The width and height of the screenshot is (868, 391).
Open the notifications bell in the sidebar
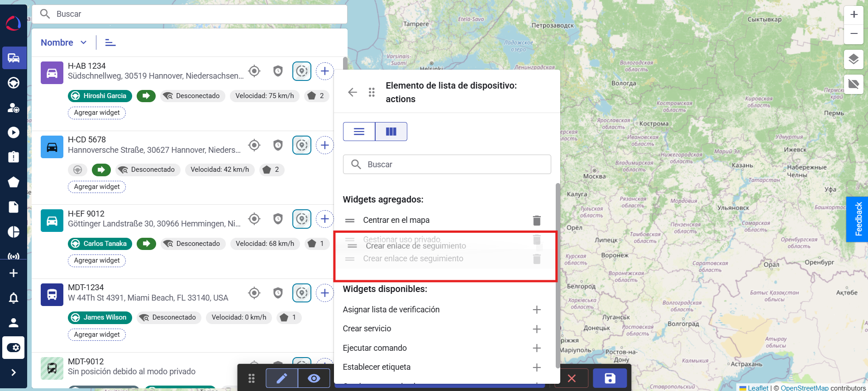point(14,298)
